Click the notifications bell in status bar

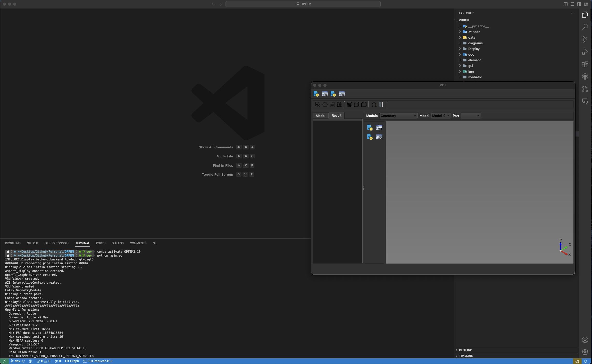point(586,361)
